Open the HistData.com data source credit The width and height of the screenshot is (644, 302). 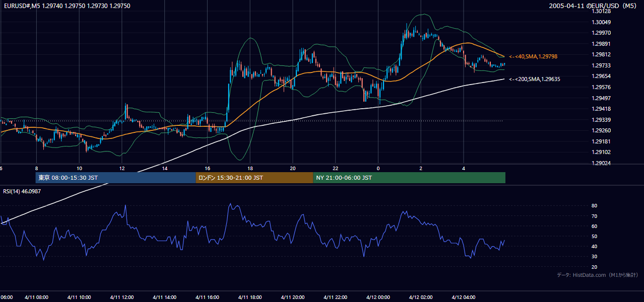[598, 275]
